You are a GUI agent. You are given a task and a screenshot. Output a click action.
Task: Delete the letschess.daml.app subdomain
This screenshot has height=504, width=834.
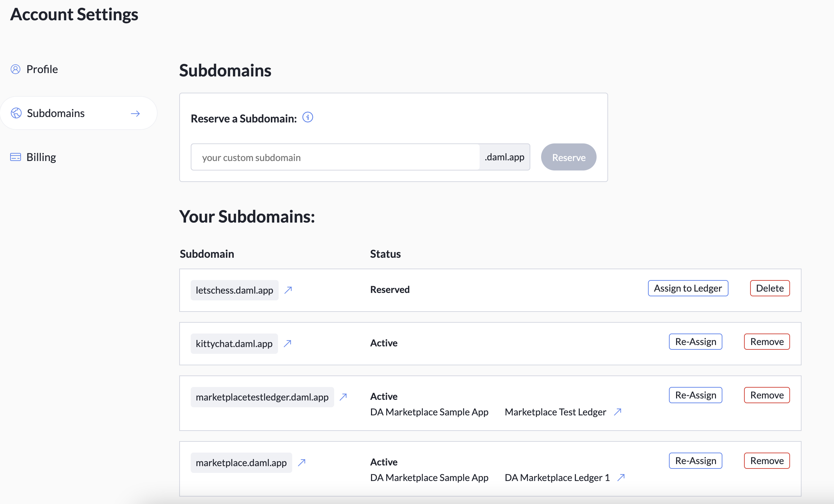(770, 288)
